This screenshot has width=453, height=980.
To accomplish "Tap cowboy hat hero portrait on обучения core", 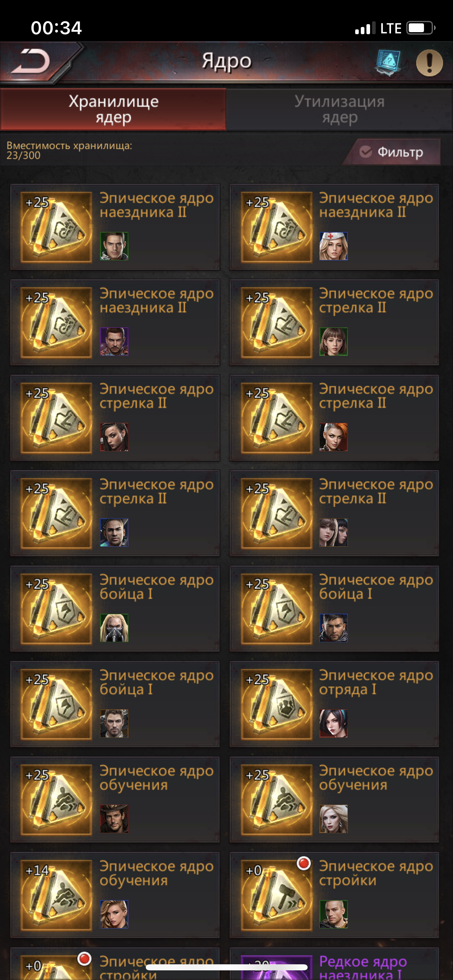I will click(114, 819).
